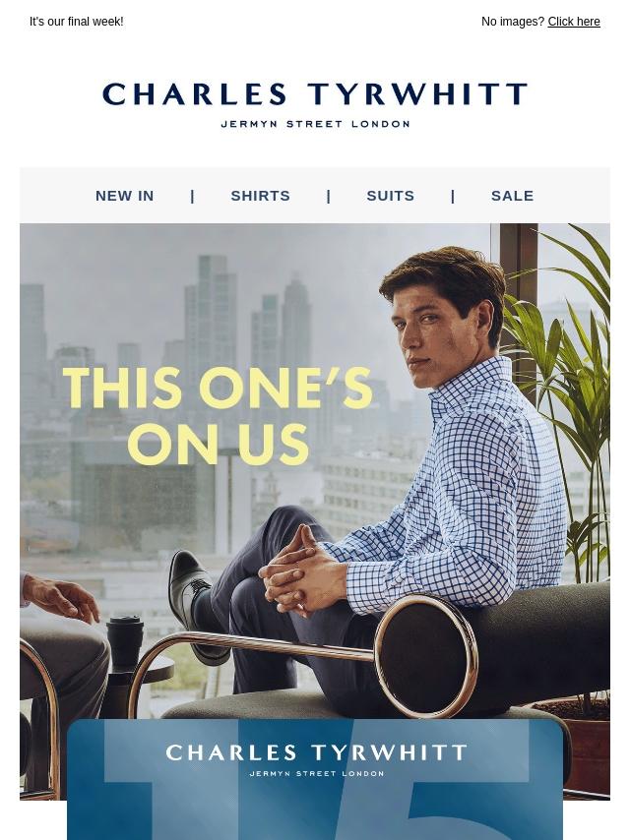
Task: Select the NEW IN navigation item
Action: pyautogui.click(x=124, y=196)
